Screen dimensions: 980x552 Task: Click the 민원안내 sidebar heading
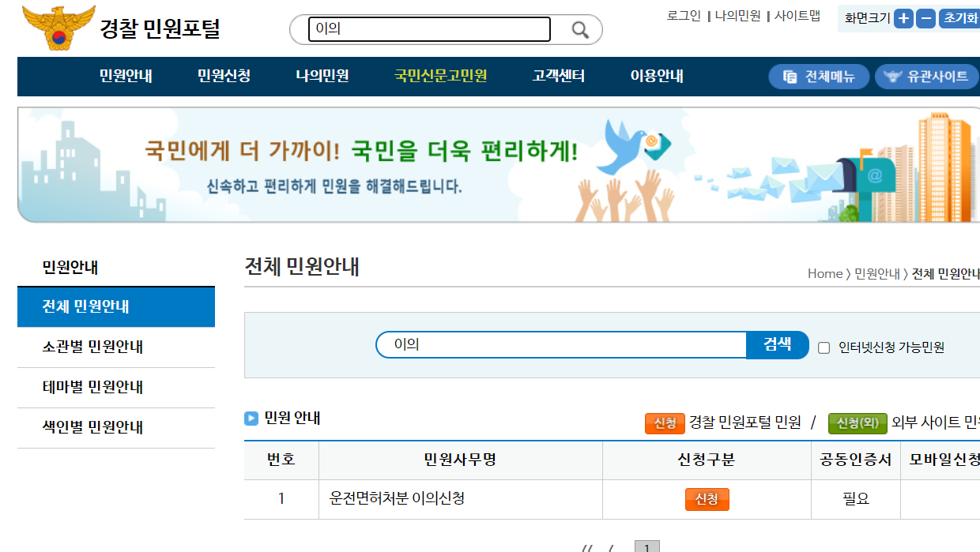point(70,268)
